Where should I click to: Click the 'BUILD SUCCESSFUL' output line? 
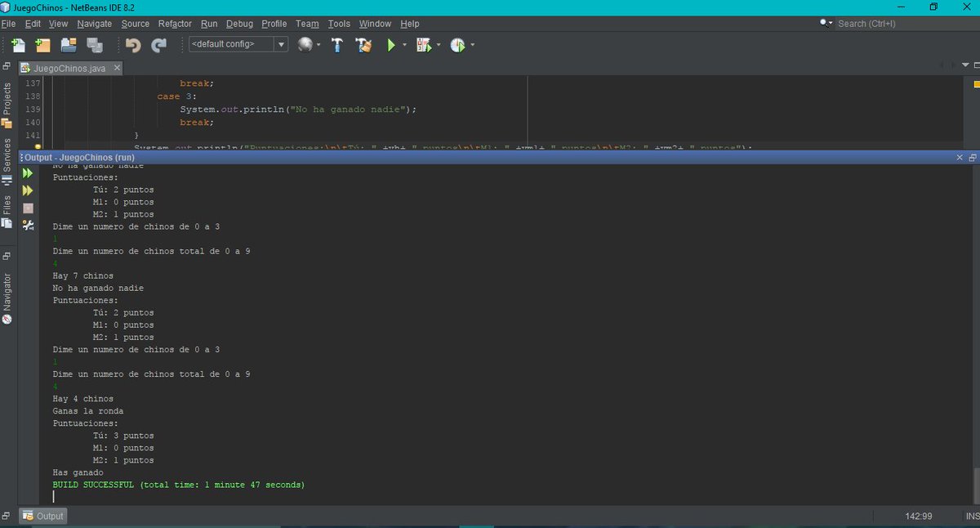click(x=178, y=485)
